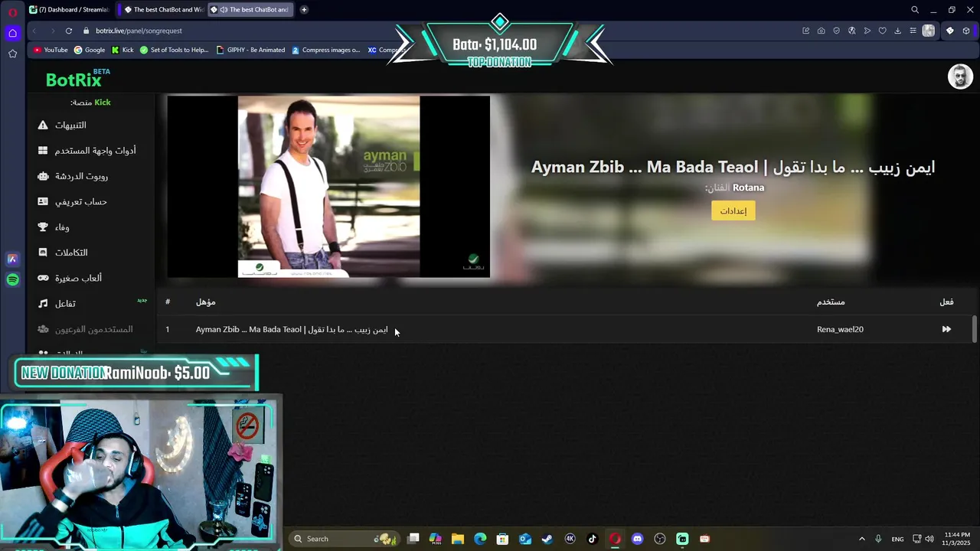Image resolution: width=980 pixels, height=551 pixels.
Task: Open Steam from the taskbar
Action: pos(547,539)
